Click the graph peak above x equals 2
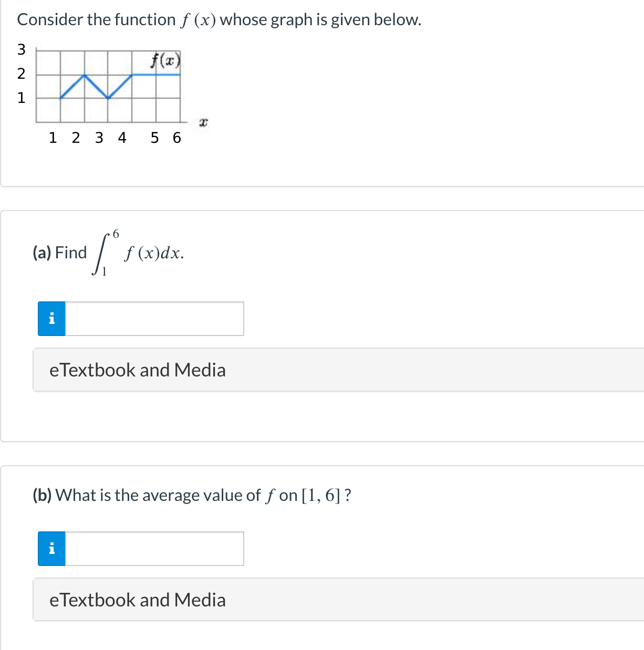Screen dimensions: 644x650 click(x=85, y=75)
